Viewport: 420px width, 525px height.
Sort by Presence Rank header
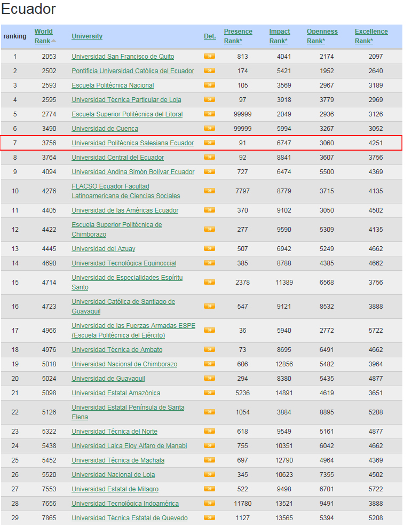click(x=238, y=36)
